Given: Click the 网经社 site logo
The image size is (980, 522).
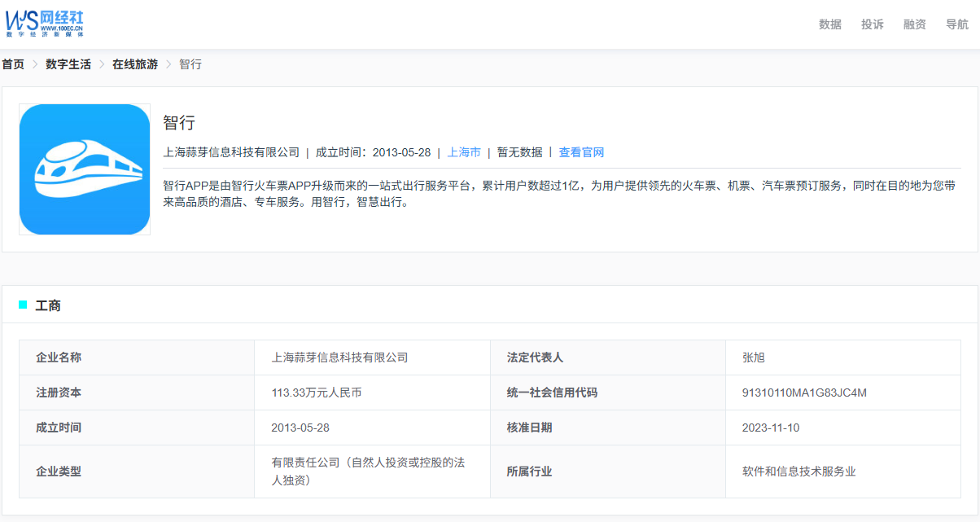Looking at the screenshot, I should [45, 24].
